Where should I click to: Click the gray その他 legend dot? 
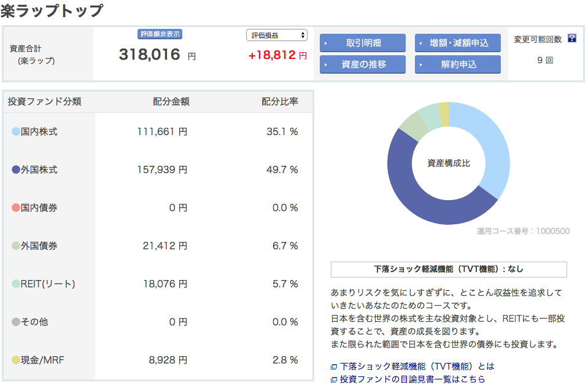click(x=16, y=322)
